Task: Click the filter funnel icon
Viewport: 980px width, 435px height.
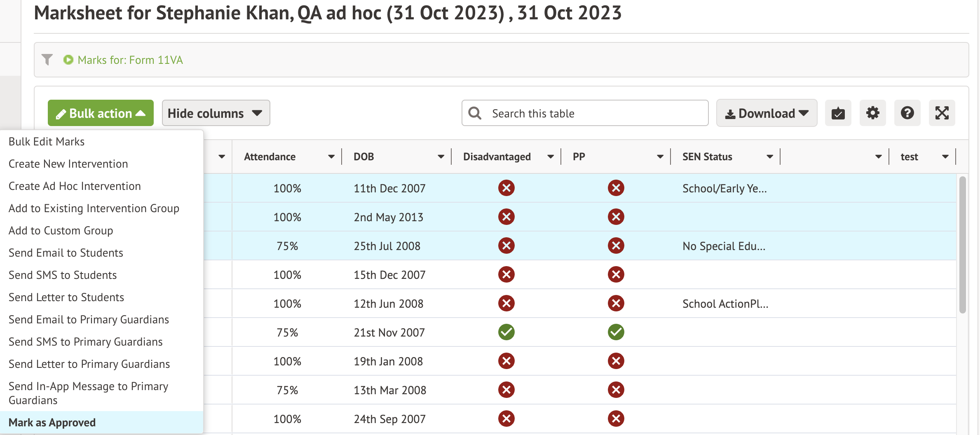Action: tap(47, 60)
